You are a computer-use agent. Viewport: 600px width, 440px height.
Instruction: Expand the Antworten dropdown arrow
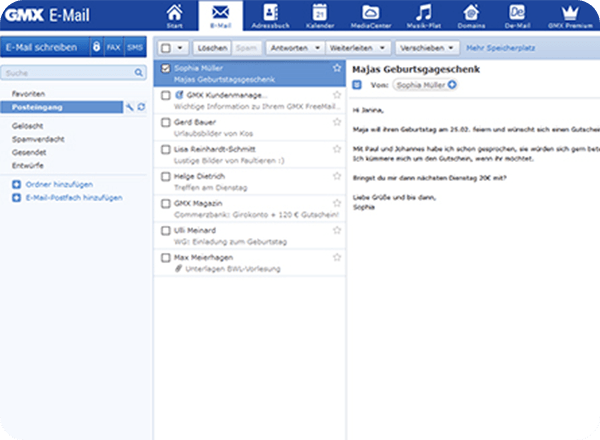pyautogui.click(x=318, y=48)
